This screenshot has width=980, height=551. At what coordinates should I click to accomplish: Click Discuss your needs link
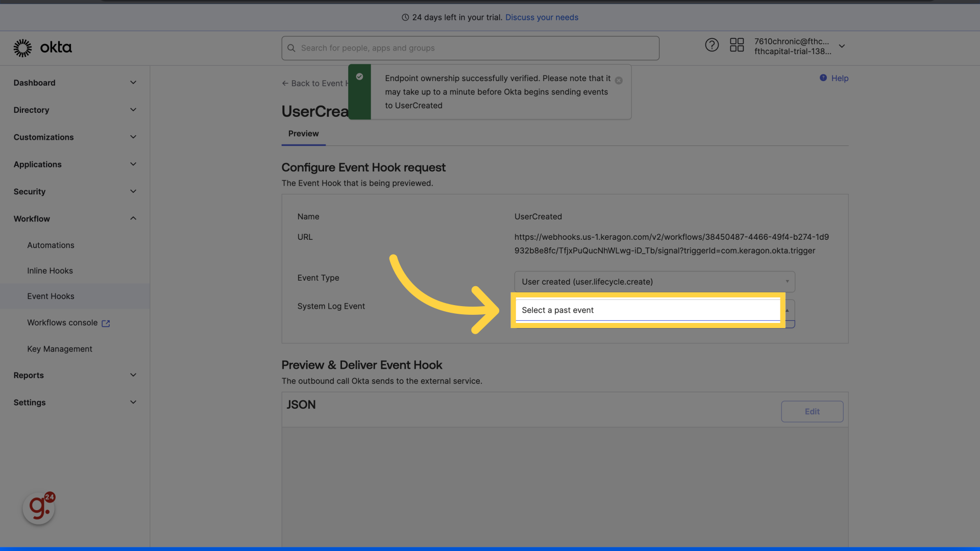coord(542,17)
